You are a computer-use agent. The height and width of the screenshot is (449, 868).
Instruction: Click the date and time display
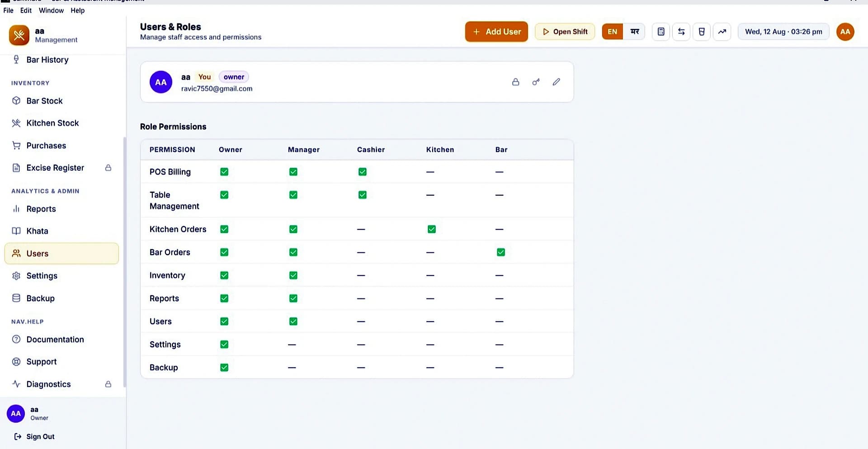click(783, 32)
